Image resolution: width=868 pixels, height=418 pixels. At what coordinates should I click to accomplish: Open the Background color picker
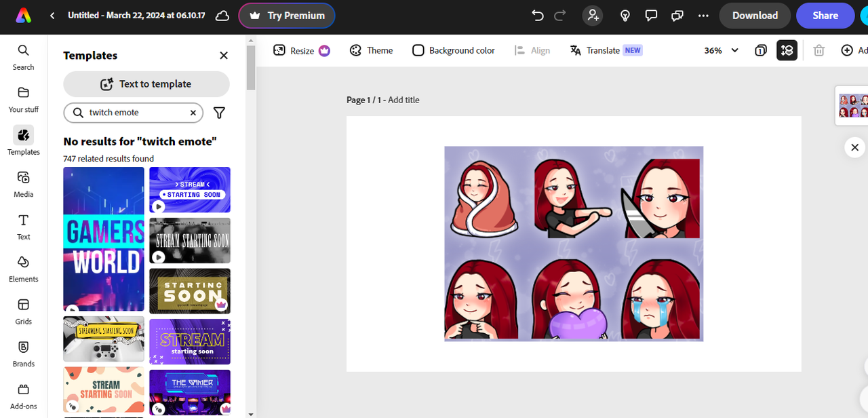coord(454,50)
